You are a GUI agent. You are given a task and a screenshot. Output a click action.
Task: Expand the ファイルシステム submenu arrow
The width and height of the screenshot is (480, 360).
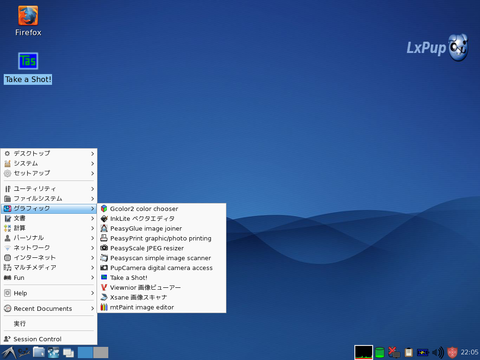[x=92, y=199]
